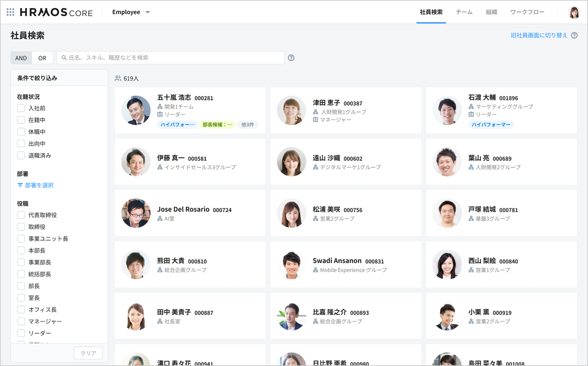Switch to the チーム tab
Image resolution: width=588 pixels, height=366 pixels.
point(464,12)
